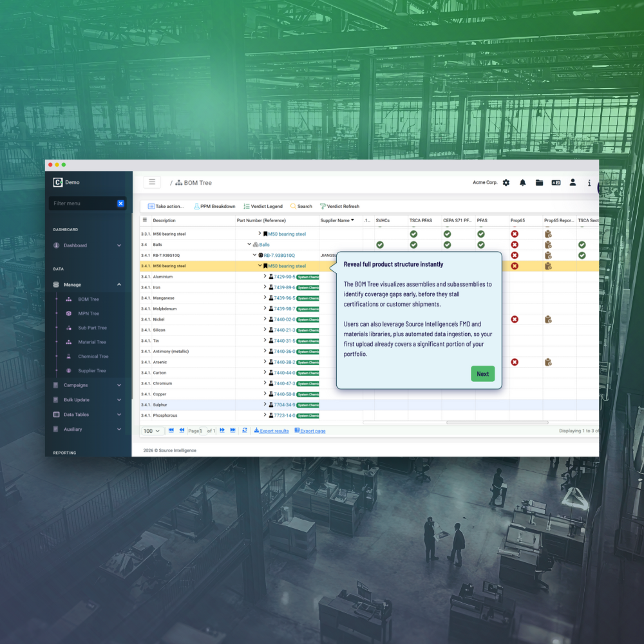Click the Arsenic row Prop65 report icon
The image size is (644, 644).
pyautogui.click(x=548, y=362)
